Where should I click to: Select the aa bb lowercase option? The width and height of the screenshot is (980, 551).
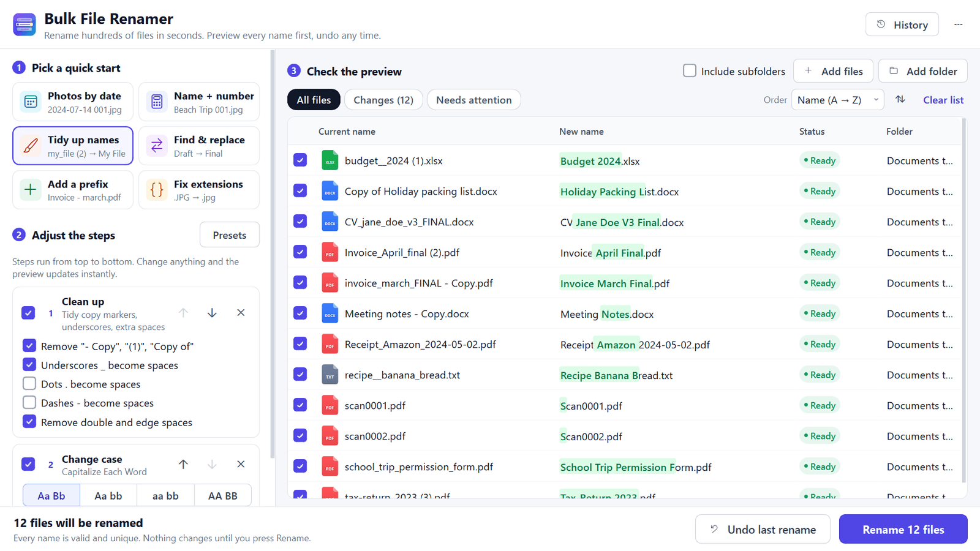point(165,495)
